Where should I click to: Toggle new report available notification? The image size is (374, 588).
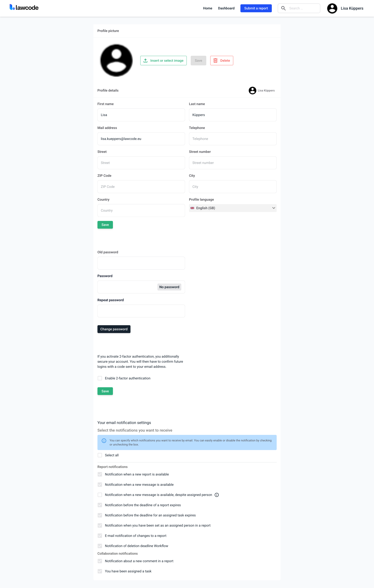[100, 474]
